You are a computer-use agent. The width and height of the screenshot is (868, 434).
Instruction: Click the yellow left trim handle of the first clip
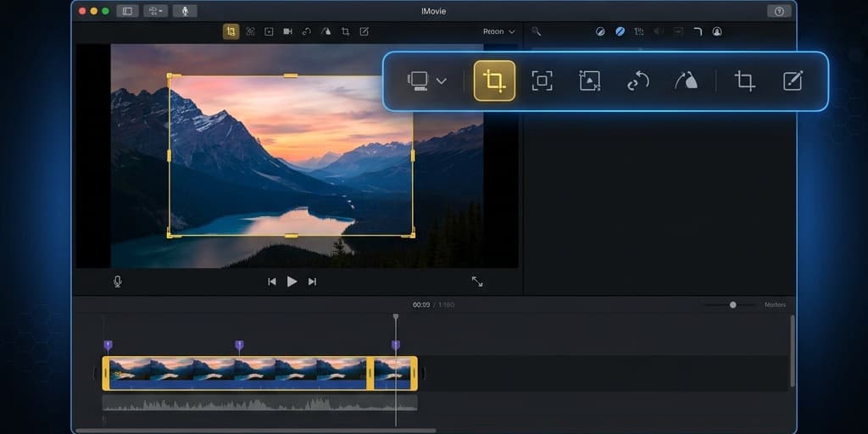pos(106,373)
